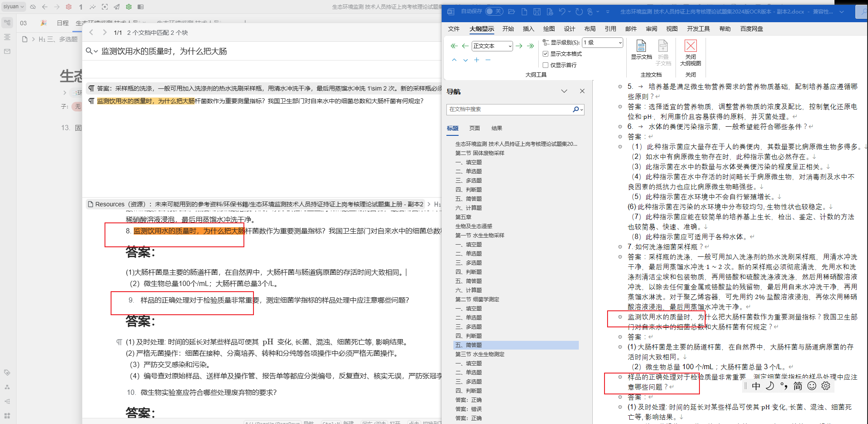
Task: Click 关闭大纲视图 button
Action: (690, 53)
